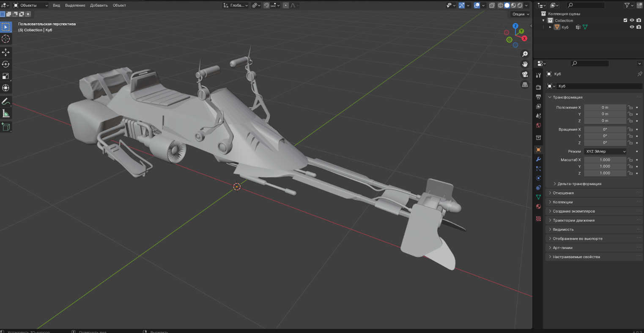
Task: Open the Texture properties tab (checker icon)
Action: click(x=538, y=218)
